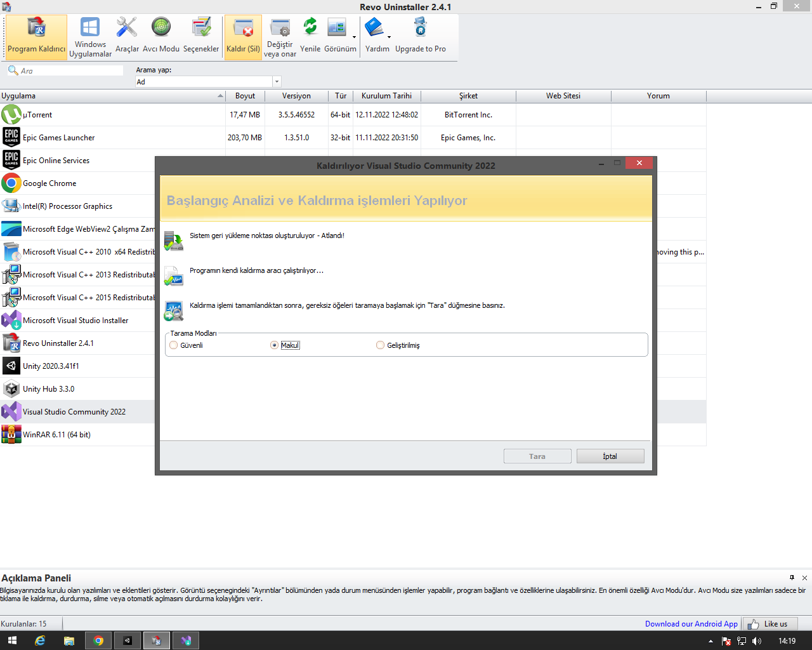Select Microsoft Visual Studio Installer icon
The height and width of the screenshot is (650, 812).
11,321
